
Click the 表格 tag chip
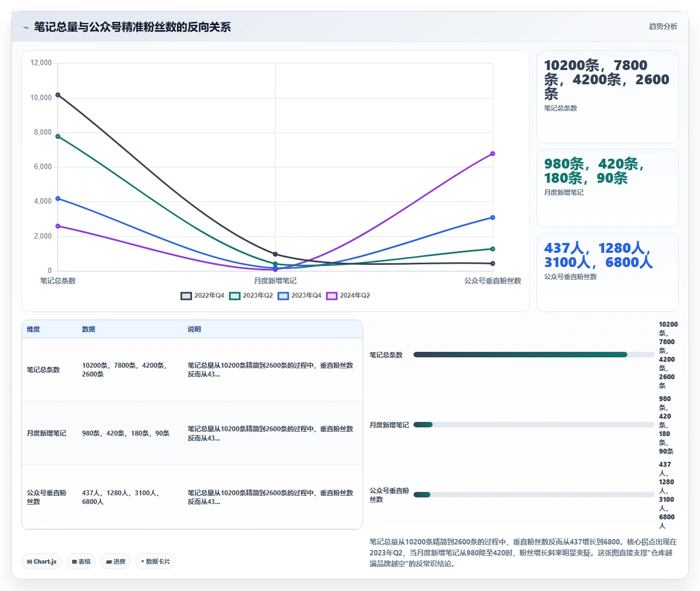pyautogui.click(x=81, y=561)
